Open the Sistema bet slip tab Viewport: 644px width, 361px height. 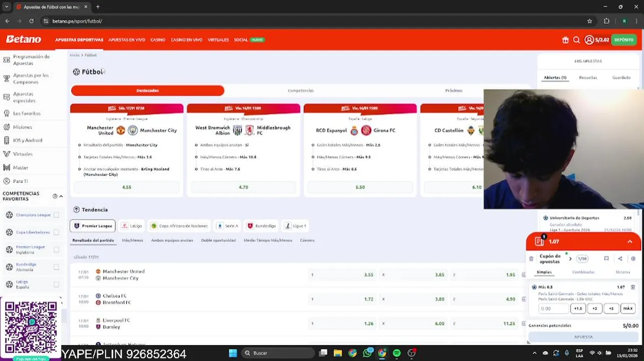point(622,272)
